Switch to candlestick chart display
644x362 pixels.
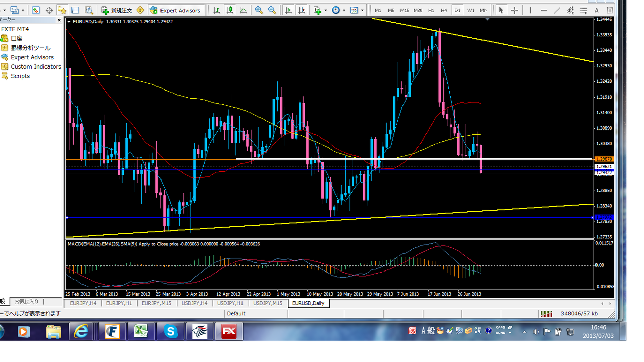[230, 10]
